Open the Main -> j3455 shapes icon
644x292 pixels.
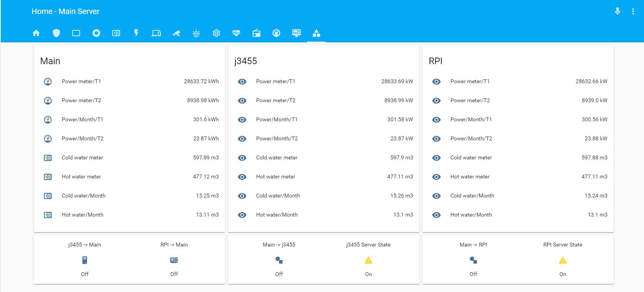[279, 260]
